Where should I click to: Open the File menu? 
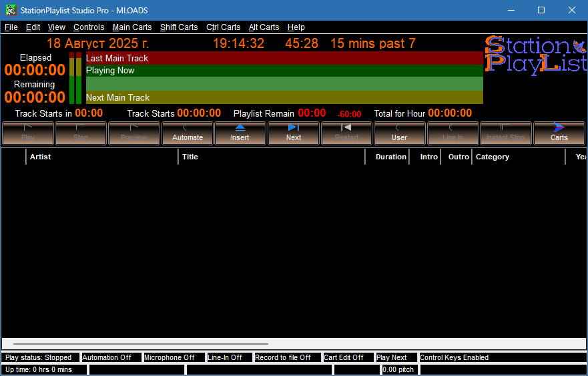pos(11,27)
